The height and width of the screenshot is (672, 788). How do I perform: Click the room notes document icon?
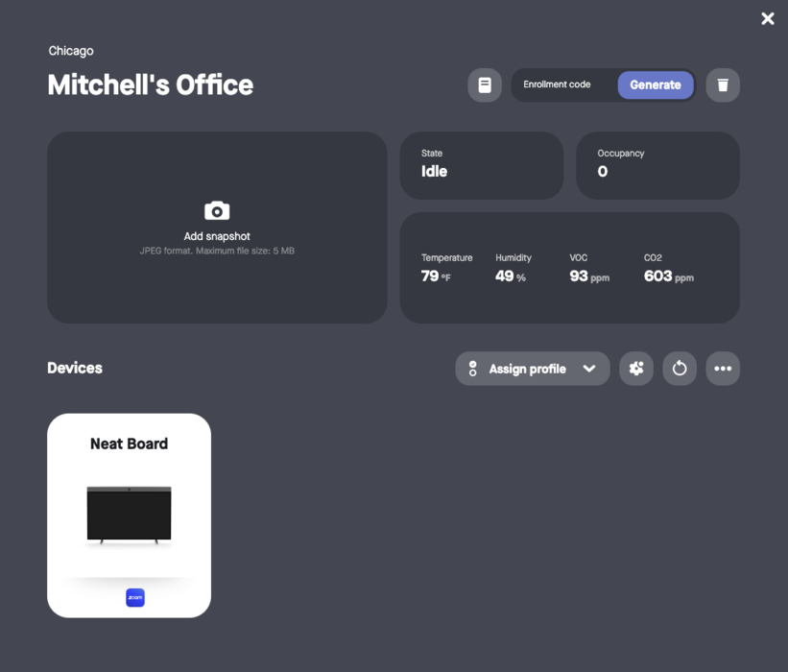pos(485,85)
